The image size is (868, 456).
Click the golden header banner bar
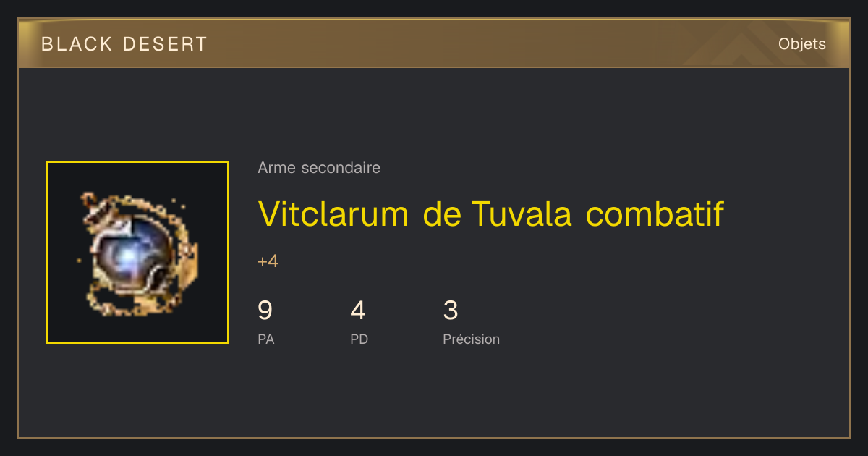434,44
